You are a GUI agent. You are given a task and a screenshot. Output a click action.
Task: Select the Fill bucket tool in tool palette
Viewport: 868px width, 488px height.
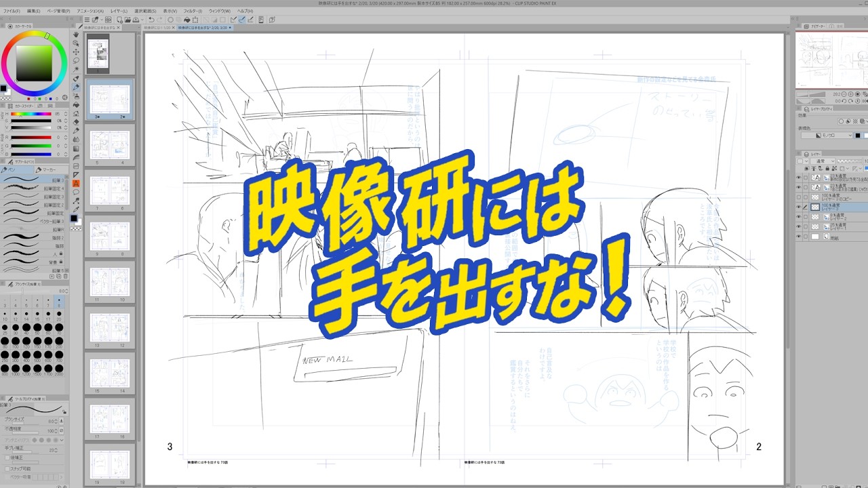(76, 104)
